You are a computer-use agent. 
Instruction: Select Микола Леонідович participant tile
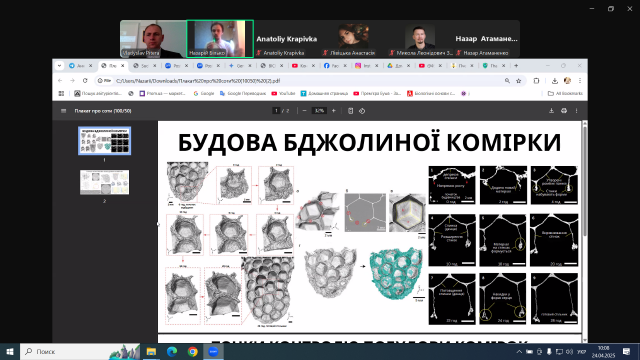point(420,39)
